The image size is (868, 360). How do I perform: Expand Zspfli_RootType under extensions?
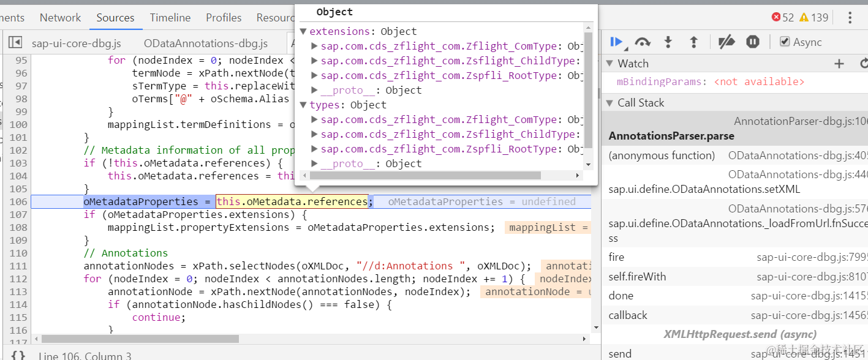pyautogui.click(x=314, y=75)
